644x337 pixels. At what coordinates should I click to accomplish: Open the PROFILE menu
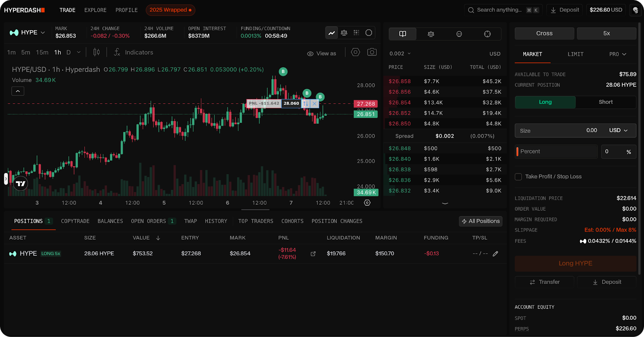(126, 10)
